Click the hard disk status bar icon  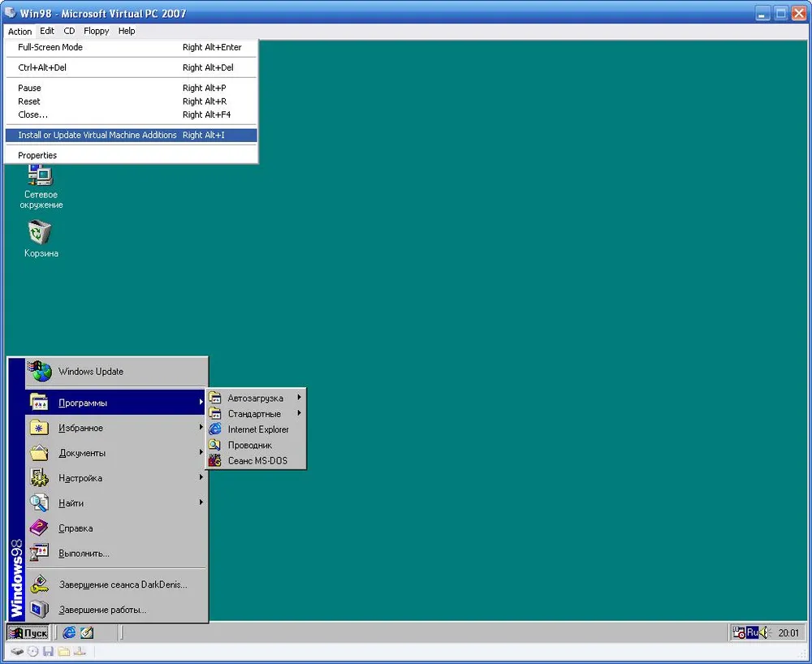[17, 651]
